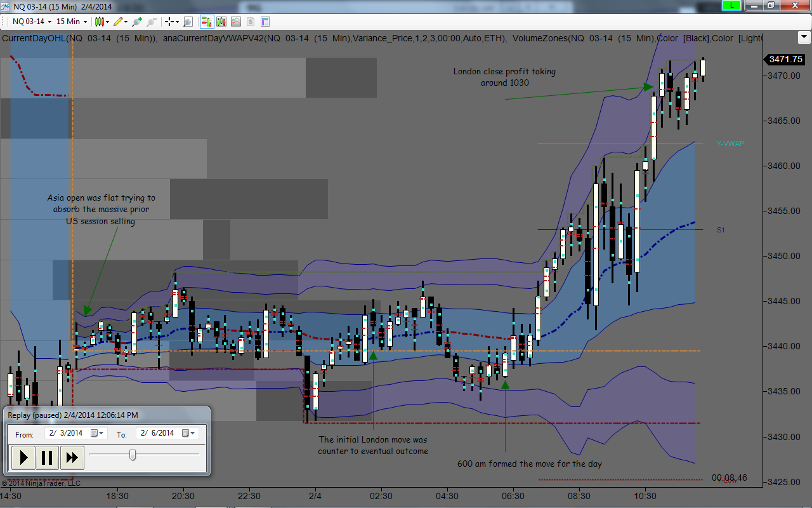This screenshot has height=508, width=812.
Task: Open the indicators icon
Action: 236,22
